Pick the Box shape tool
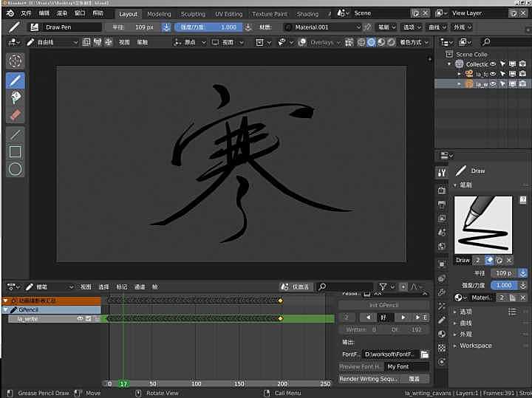532x398 pixels. coord(15,151)
